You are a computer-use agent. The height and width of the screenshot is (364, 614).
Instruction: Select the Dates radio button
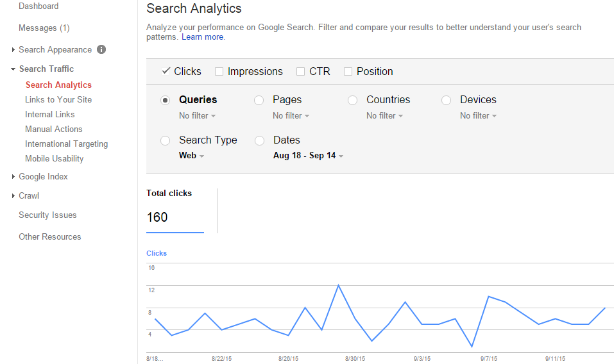coord(259,140)
